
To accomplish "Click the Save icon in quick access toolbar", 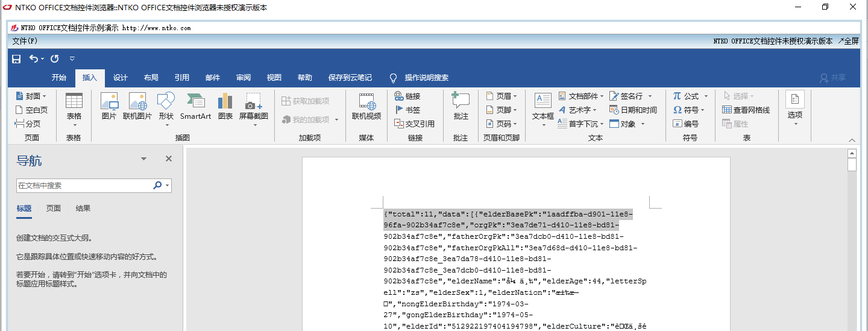I will 16,58.
